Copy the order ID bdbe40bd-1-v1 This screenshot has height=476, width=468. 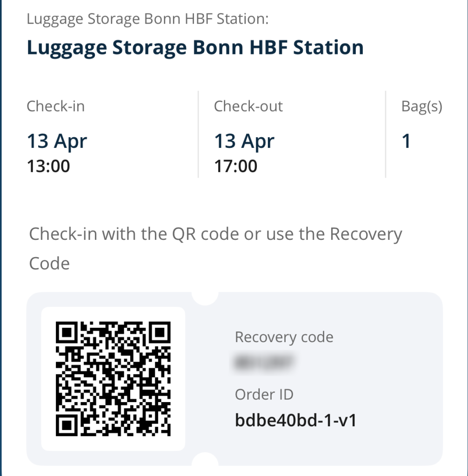296,421
